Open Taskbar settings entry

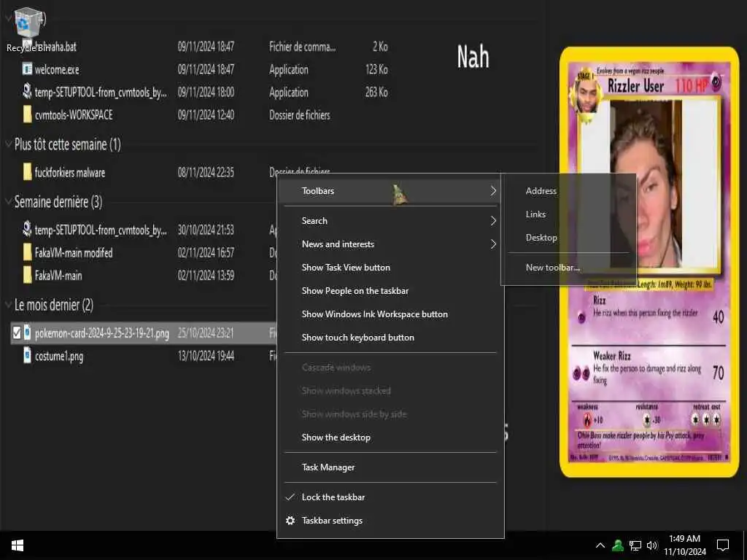coord(390,521)
